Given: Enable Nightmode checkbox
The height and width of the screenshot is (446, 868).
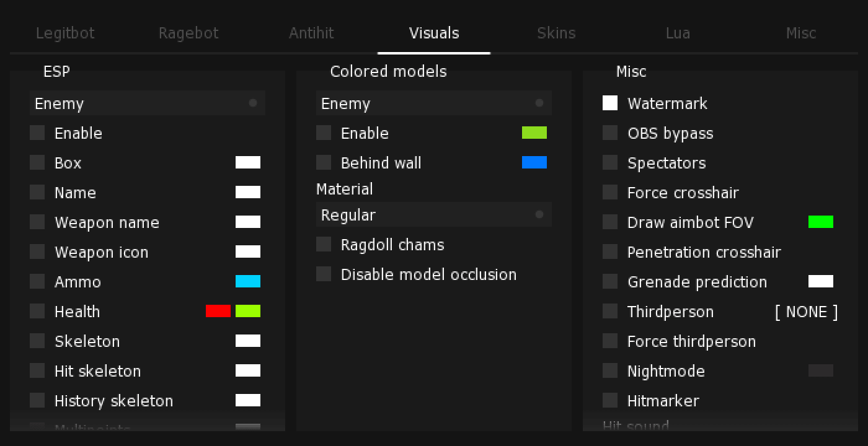Looking at the screenshot, I should tap(610, 371).
